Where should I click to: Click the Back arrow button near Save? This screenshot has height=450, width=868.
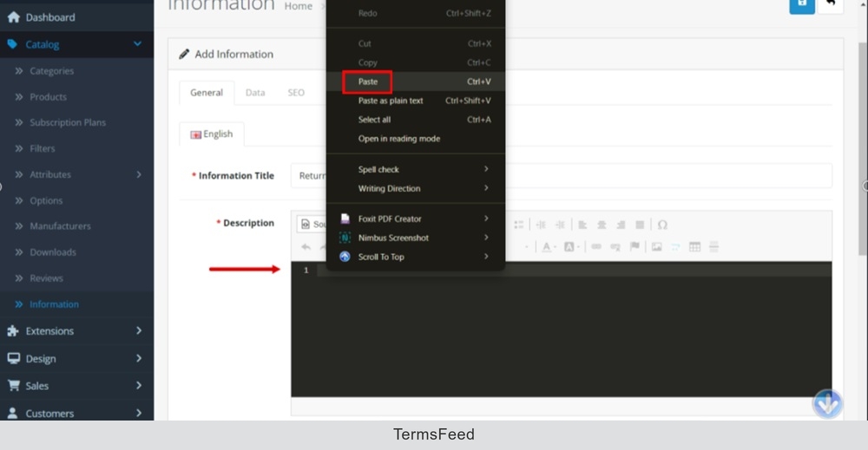point(830,5)
